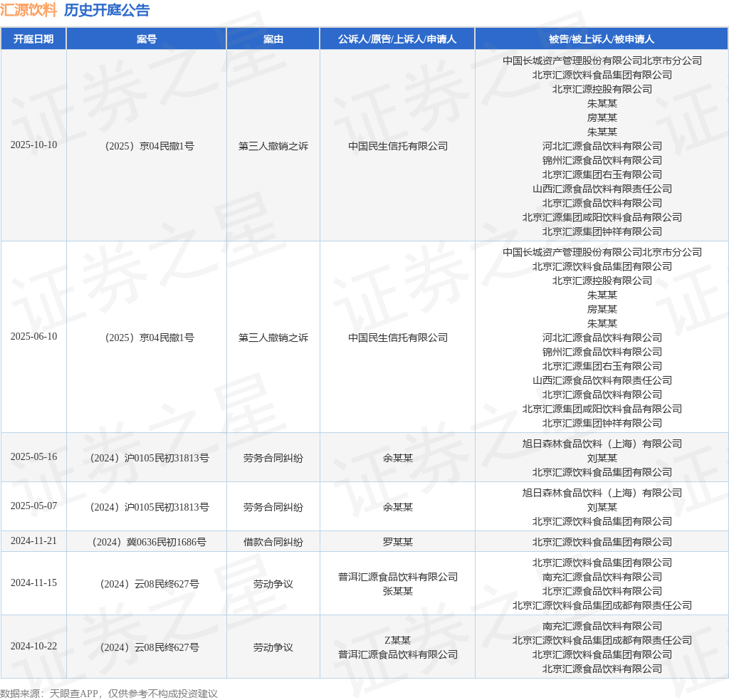Click 中国长城资产管理股份有限公司北京市分公司 in the 2025-06-10 row
The image size is (729, 700).
coord(602,252)
